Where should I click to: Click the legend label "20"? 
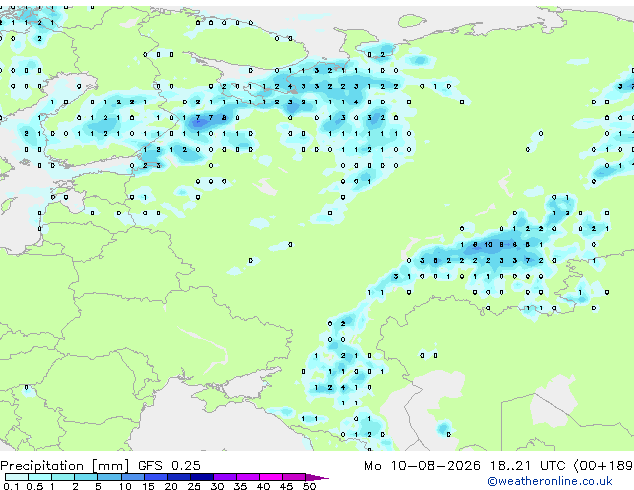(x=171, y=486)
